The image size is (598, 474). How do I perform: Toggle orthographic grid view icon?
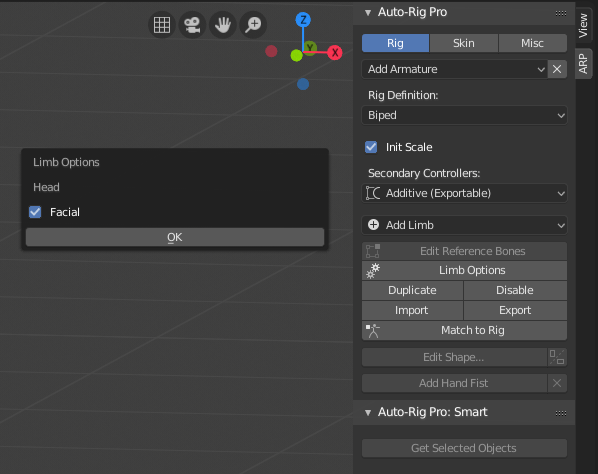162,25
